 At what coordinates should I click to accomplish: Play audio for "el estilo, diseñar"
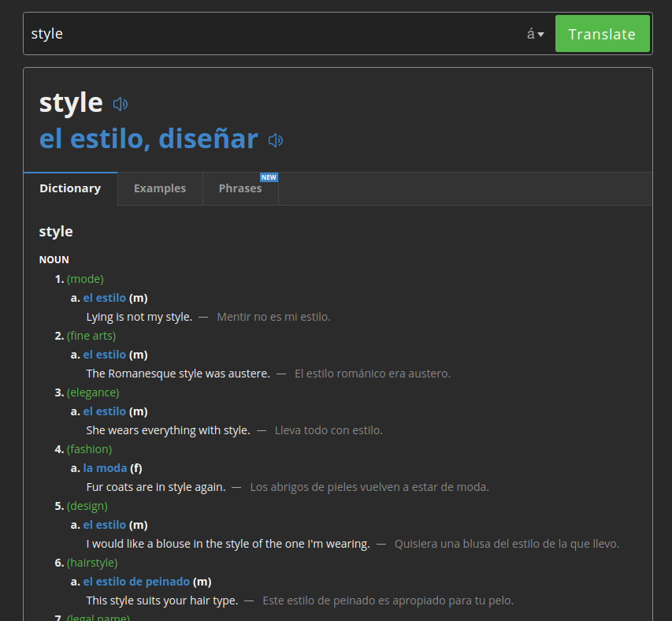click(275, 139)
